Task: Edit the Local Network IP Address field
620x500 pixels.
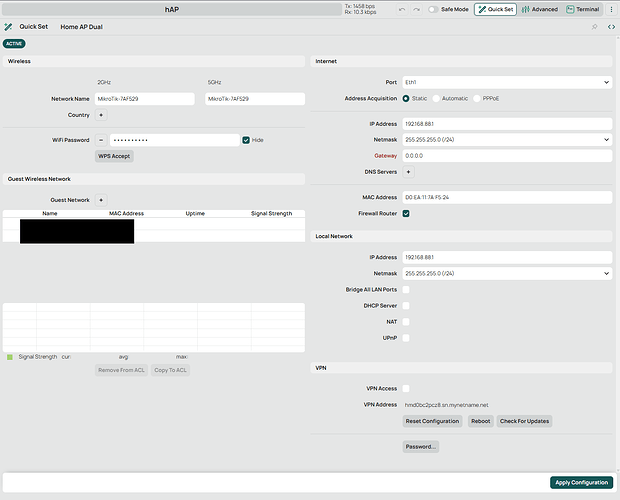Action: tap(507, 257)
